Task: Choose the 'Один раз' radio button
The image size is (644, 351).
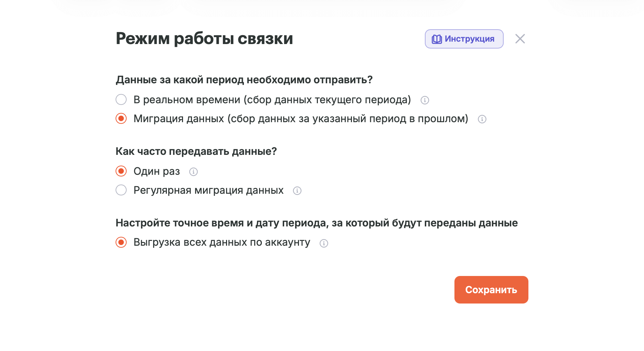Action: (x=121, y=171)
